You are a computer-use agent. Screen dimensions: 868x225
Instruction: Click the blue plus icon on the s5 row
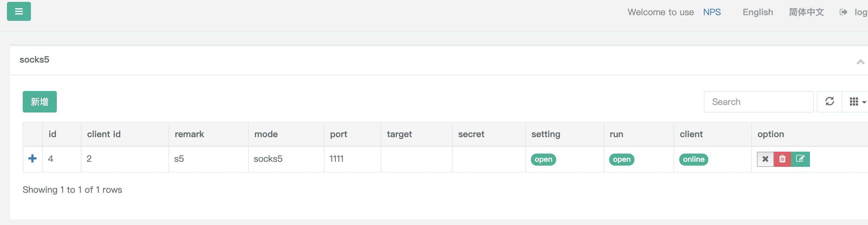(32, 159)
